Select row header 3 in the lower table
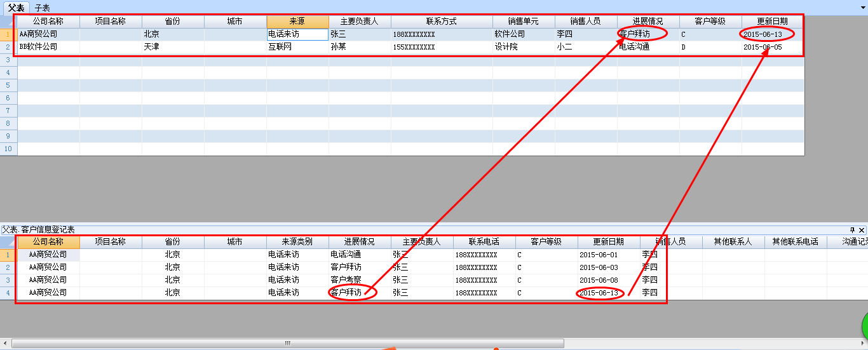The image size is (868, 350). 8,280
